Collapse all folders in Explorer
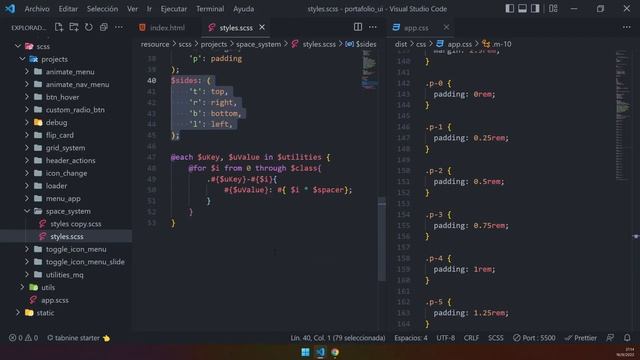The width and height of the screenshot is (640, 360). (104, 27)
